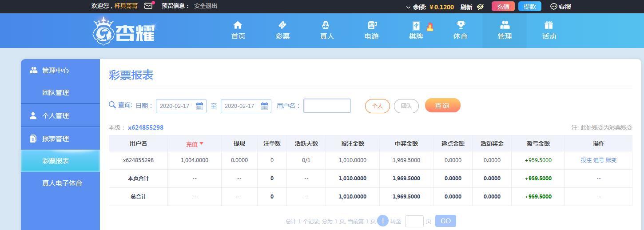The image size is (644, 230).
Task: Select 电游 in the navigation bar
Action: tap(371, 36)
